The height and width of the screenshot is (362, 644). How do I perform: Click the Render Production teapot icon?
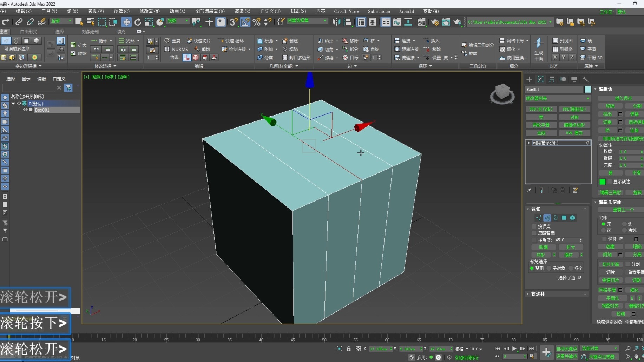[457, 22]
